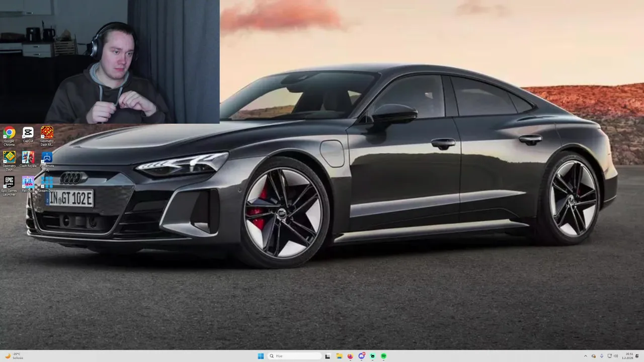644x362 pixels.
Task: Open Task View from taskbar
Action: [x=328, y=356]
